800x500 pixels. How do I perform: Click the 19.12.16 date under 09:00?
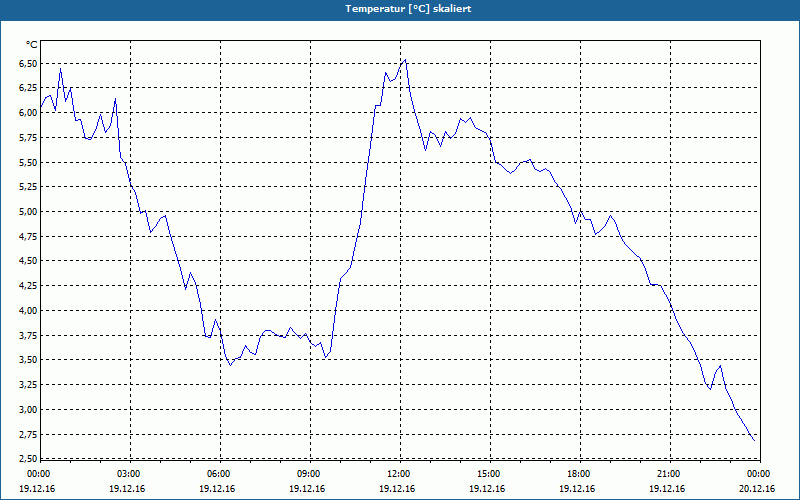click(x=307, y=489)
